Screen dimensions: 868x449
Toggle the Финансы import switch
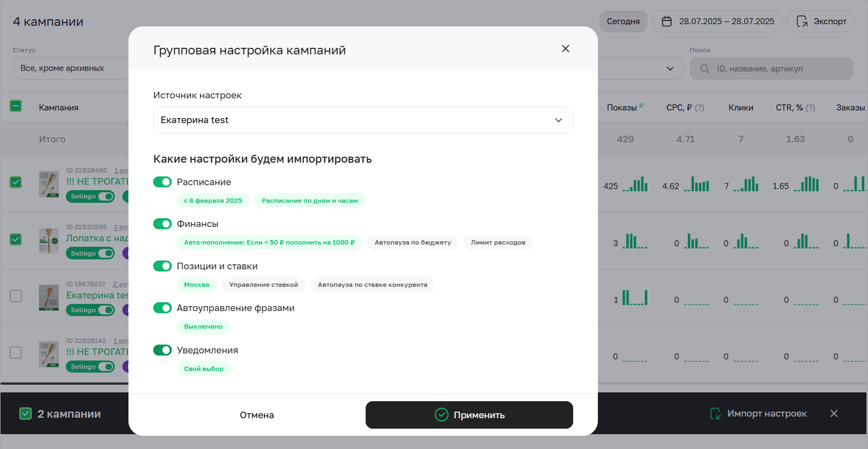click(163, 224)
